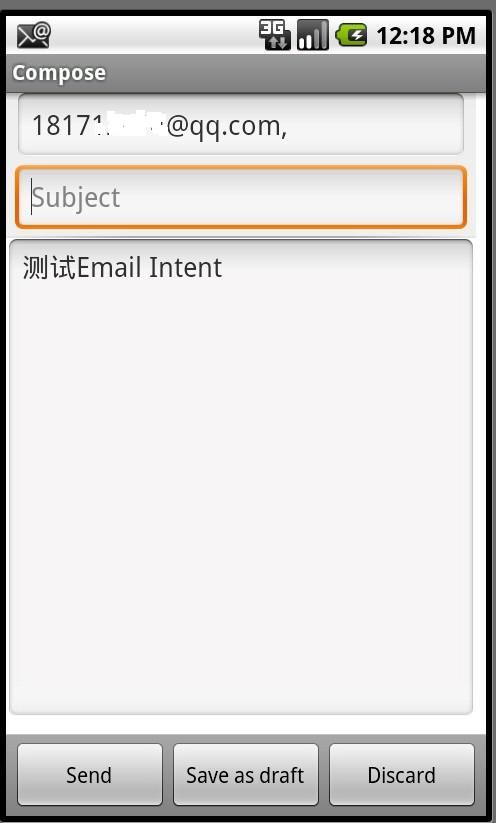
Task: Tap the battery charging icon
Action: [x=351, y=35]
